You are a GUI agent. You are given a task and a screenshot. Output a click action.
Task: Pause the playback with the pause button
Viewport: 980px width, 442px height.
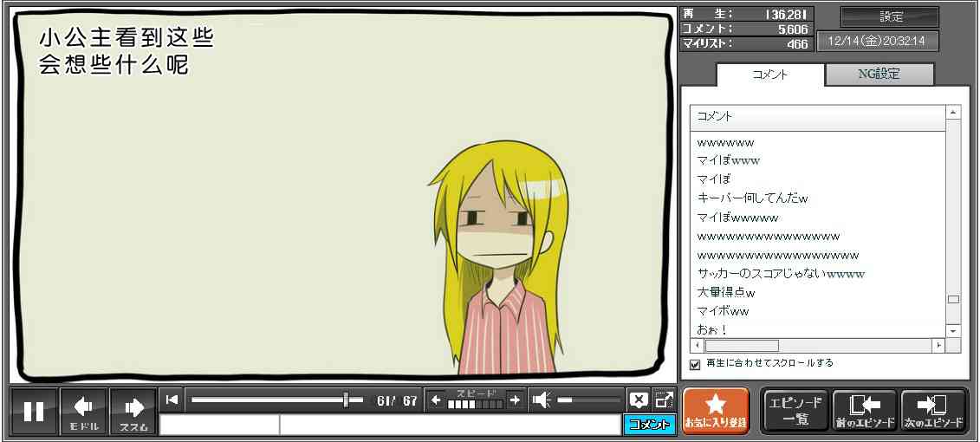pos(34,411)
